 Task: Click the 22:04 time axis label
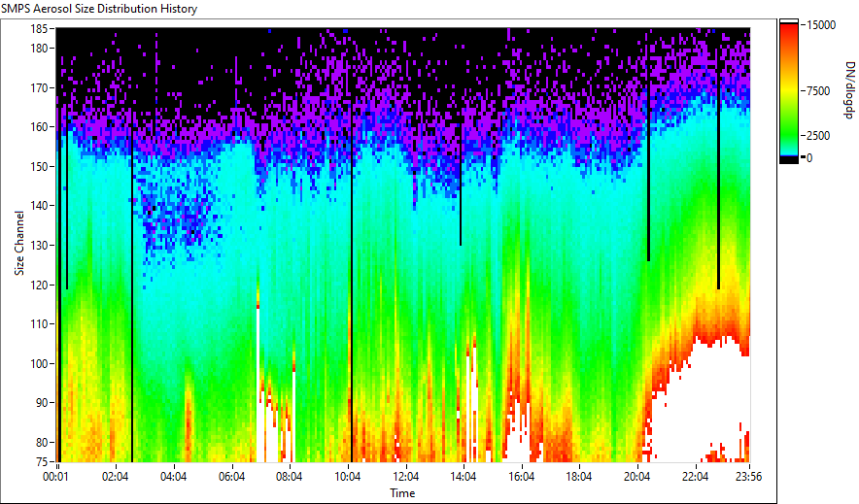(x=695, y=477)
